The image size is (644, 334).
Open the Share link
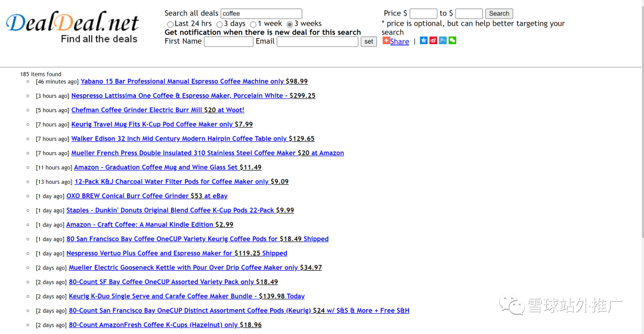[399, 42]
